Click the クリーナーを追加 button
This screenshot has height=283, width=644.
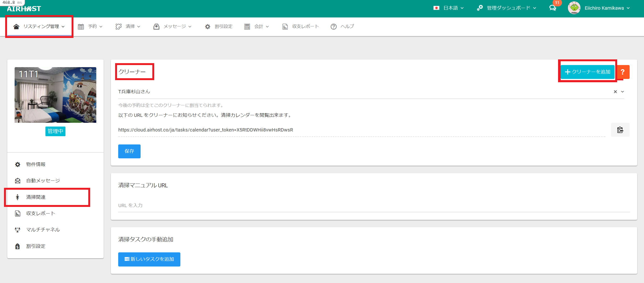[587, 72]
